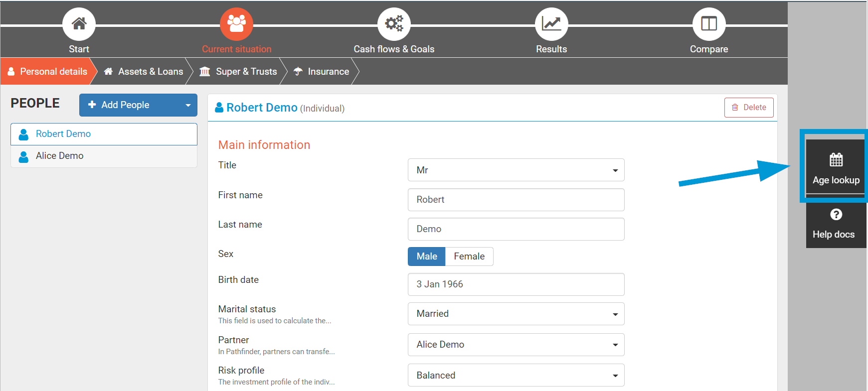Go to Cash flows & Goals gears icon

coord(394,24)
